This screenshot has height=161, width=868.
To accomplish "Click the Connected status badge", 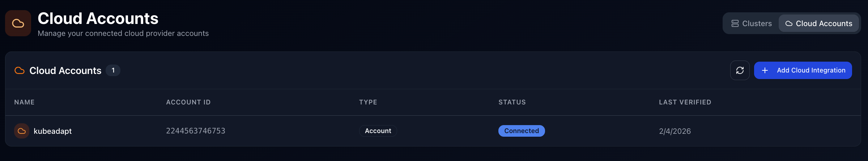I will tap(521, 131).
